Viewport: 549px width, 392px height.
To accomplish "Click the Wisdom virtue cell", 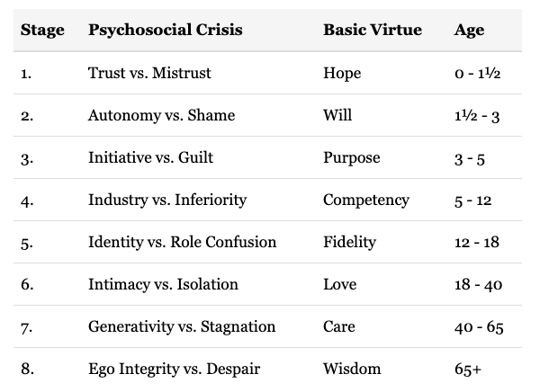I will [352, 369].
